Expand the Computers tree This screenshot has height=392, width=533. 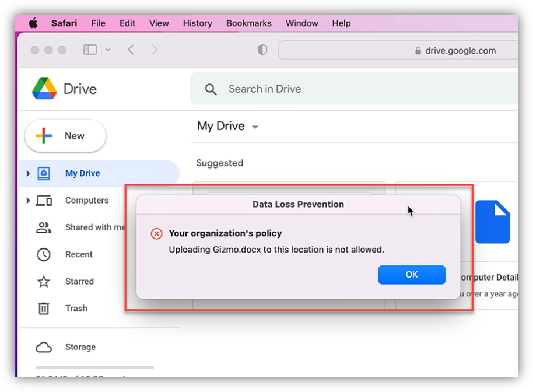click(28, 201)
